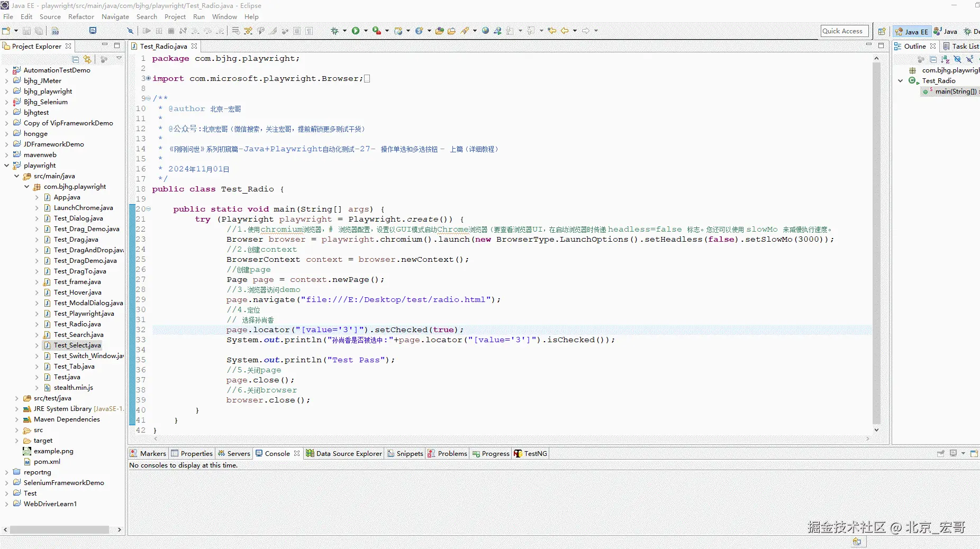Click the green Run button in toolbar

[356, 31]
